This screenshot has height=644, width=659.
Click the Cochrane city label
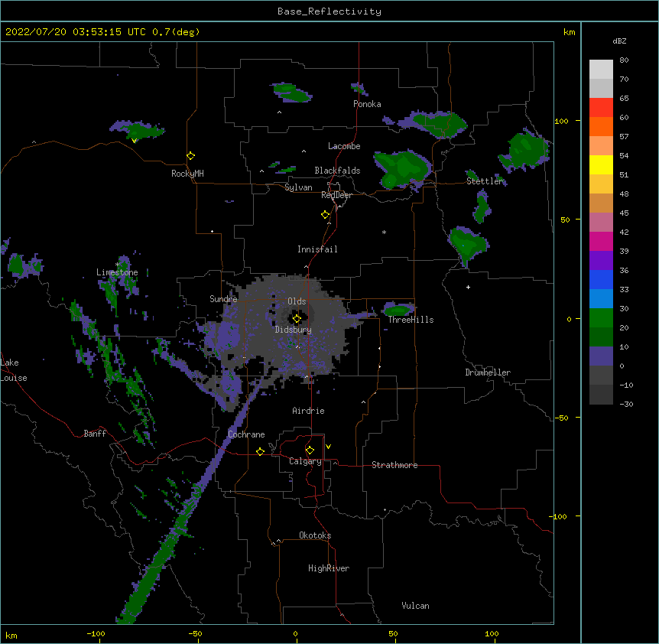[x=246, y=434]
